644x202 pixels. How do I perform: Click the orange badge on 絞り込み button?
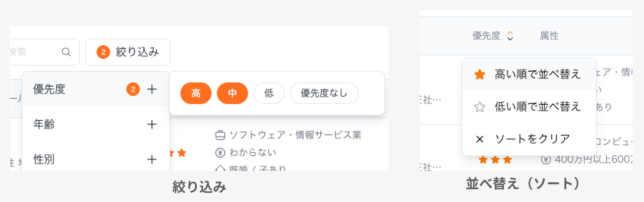tap(103, 52)
